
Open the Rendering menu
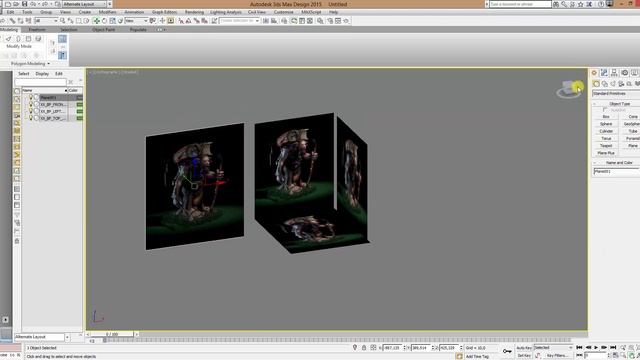coord(194,12)
